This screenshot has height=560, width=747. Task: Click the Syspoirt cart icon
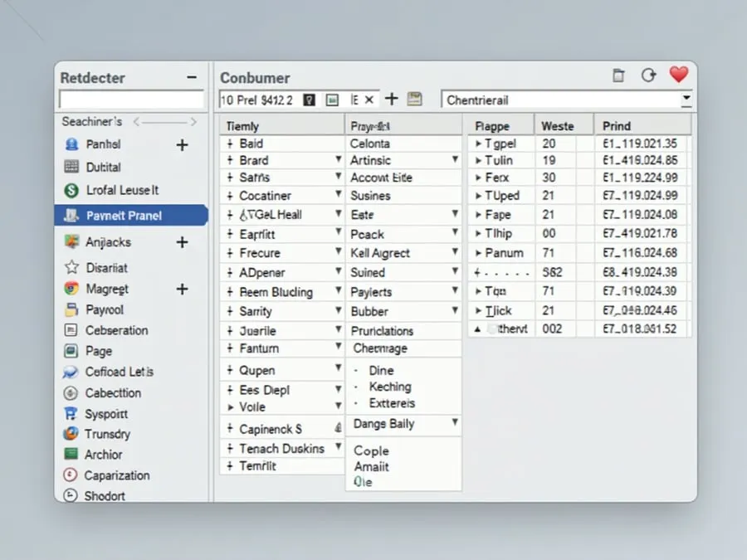coord(71,413)
